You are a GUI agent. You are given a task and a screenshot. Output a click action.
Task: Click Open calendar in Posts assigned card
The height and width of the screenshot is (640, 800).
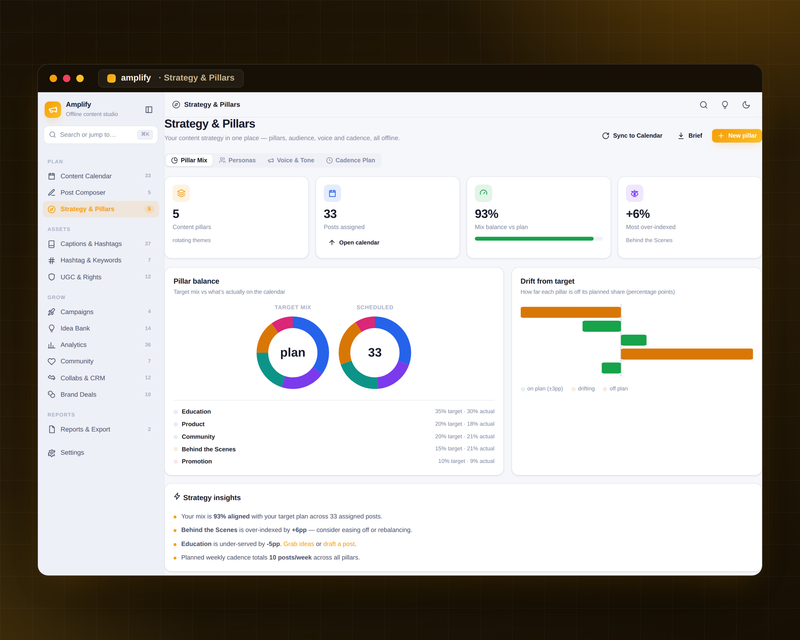coord(354,242)
